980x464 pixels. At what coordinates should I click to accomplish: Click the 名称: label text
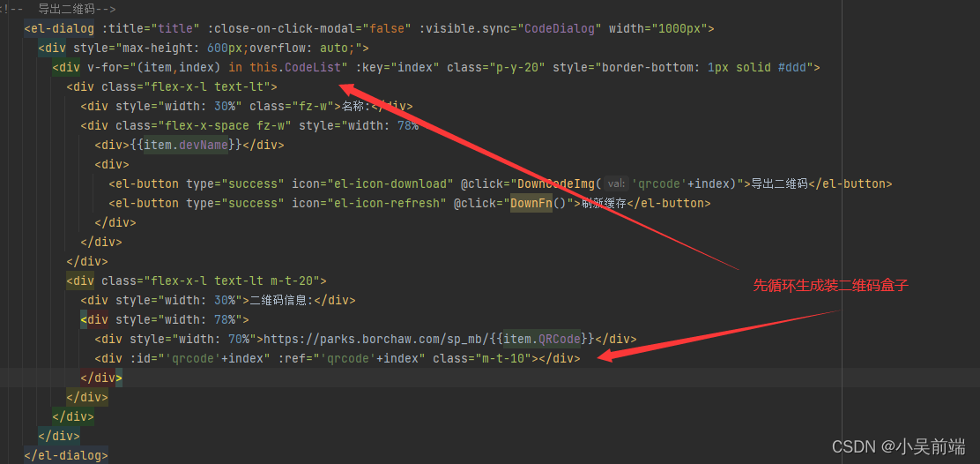356,106
